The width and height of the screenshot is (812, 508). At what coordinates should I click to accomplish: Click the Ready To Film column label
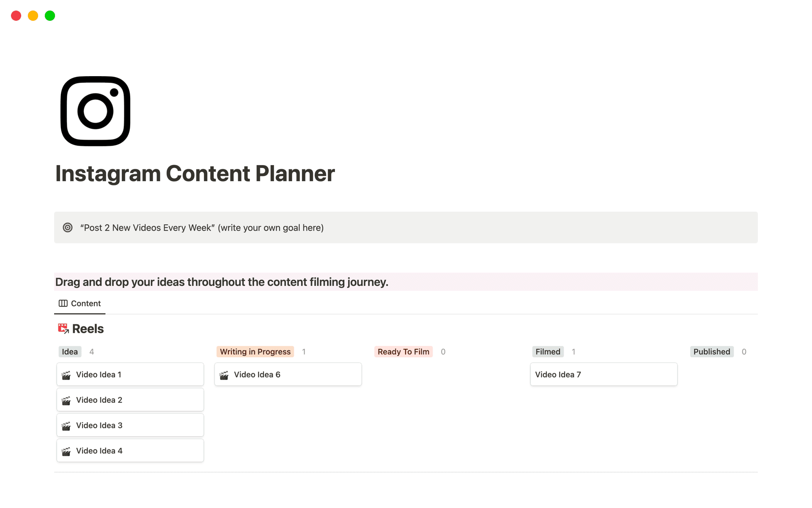click(403, 351)
